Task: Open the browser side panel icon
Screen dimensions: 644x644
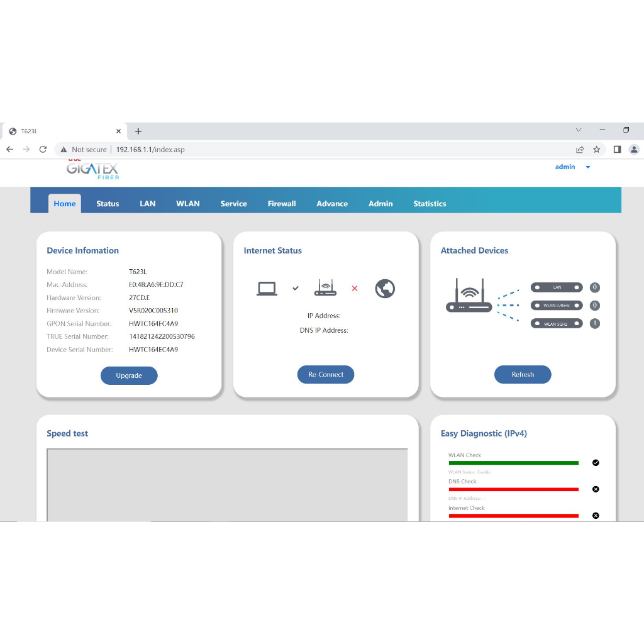Action: 617,150
